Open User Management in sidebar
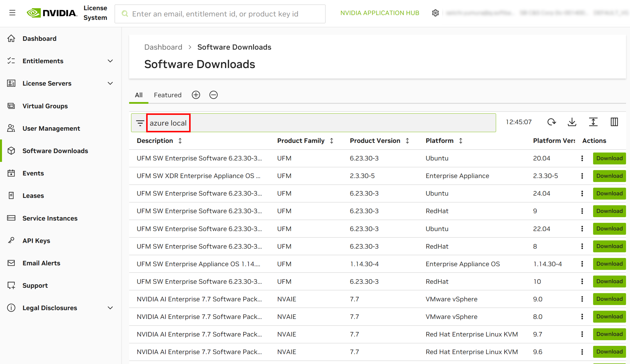 [51, 128]
